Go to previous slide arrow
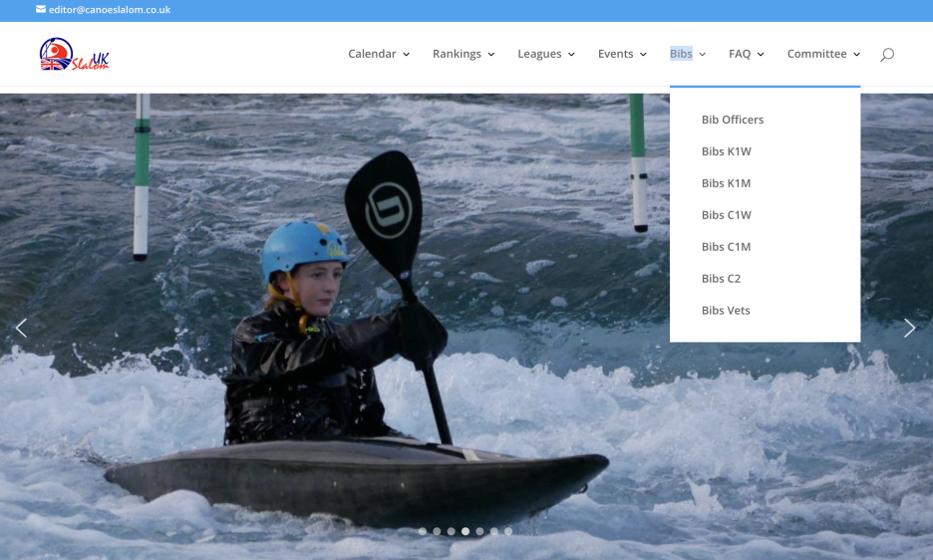Viewport: 933px width, 560px height. [x=21, y=328]
